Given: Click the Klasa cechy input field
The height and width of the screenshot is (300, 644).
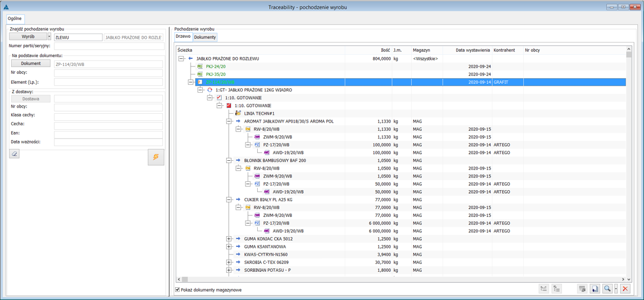Looking at the screenshot, I should (x=109, y=116).
